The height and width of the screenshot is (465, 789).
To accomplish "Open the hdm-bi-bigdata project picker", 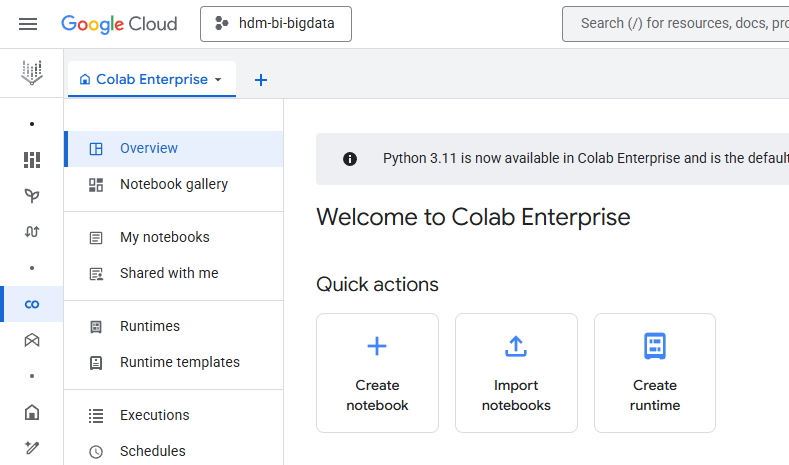I will pyautogui.click(x=276, y=24).
